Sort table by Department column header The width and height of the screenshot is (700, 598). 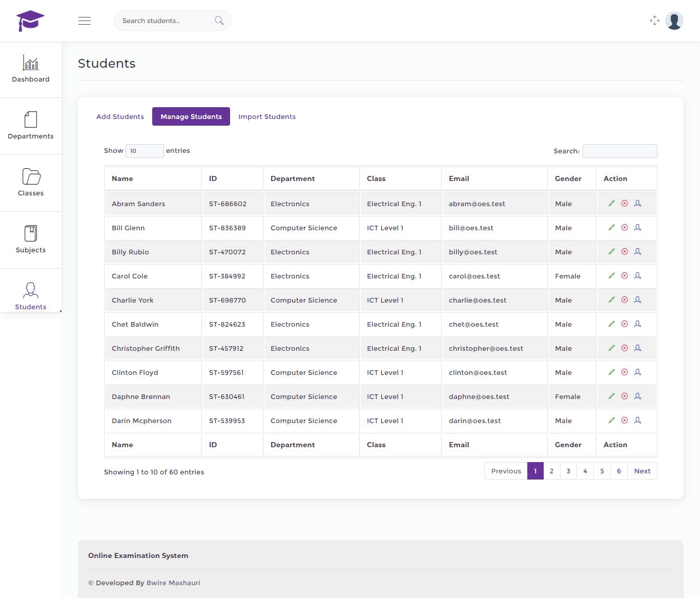point(293,178)
